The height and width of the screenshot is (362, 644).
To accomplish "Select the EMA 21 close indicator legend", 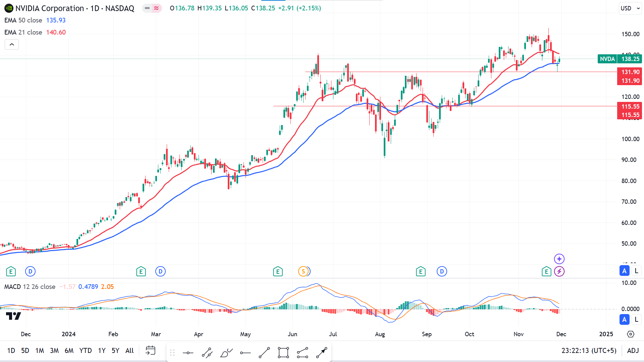I will point(23,32).
